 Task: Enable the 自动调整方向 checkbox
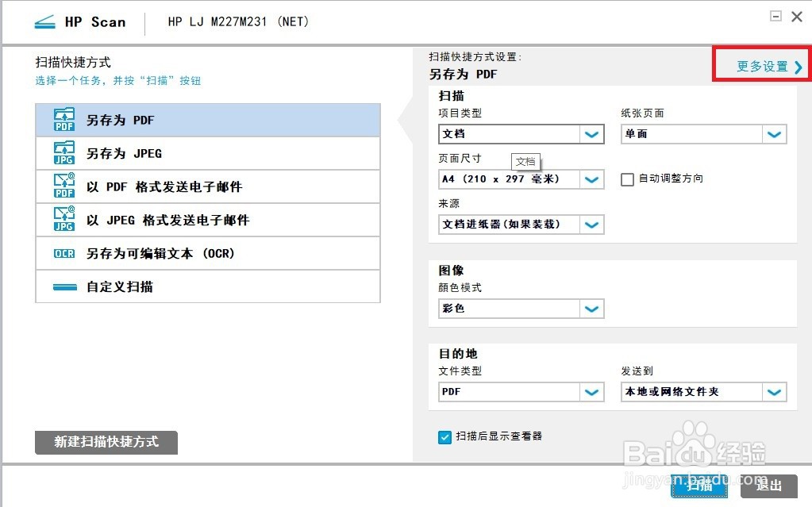[x=627, y=179]
